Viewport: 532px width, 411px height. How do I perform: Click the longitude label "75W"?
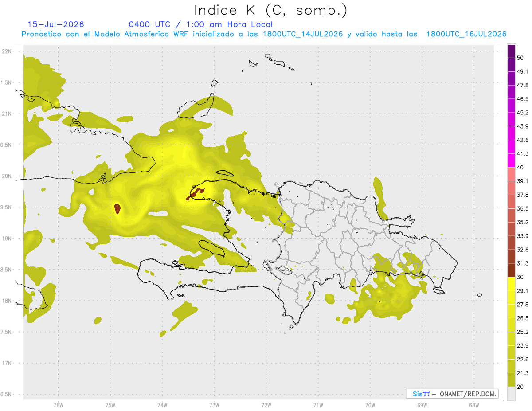click(x=110, y=405)
